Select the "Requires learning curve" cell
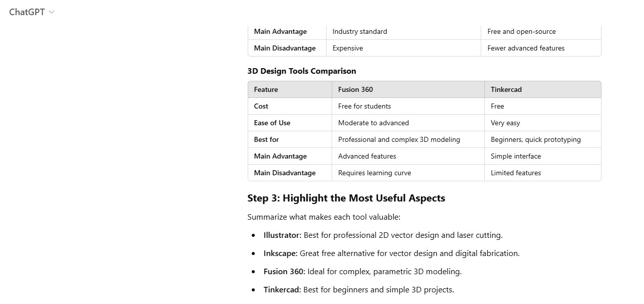Viewport: 644px width, 304px height. [x=375, y=173]
